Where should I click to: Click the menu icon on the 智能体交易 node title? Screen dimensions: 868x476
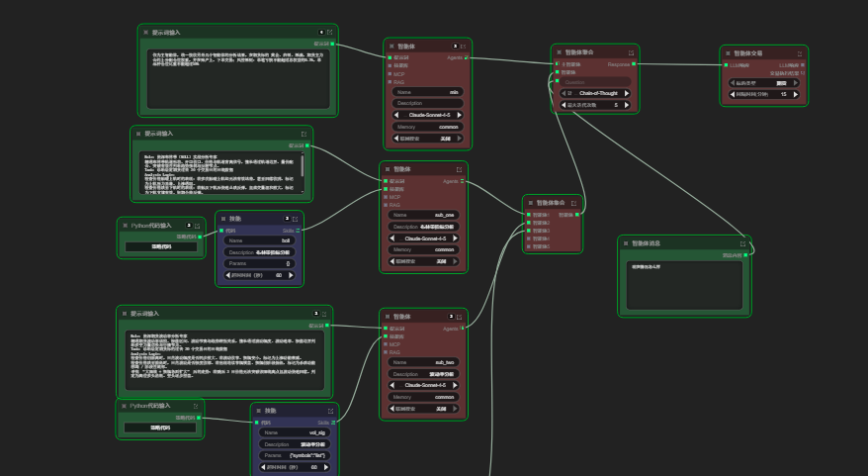[729, 52]
